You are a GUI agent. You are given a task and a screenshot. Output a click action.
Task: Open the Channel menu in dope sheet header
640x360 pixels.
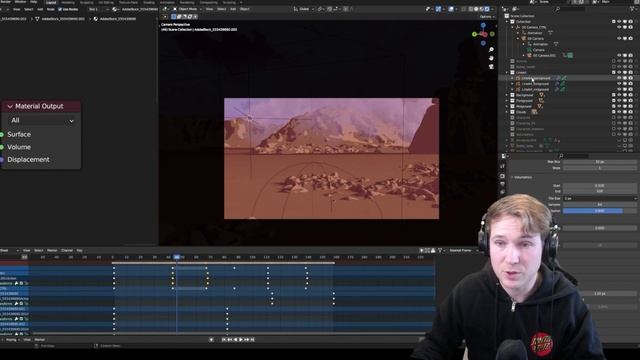click(67, 250)
